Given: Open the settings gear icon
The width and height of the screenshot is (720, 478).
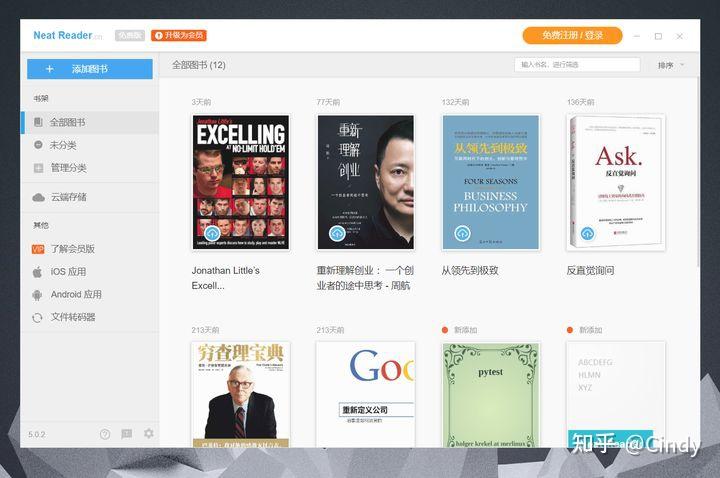Looking at the screenshot, I should tap(149, 433).
